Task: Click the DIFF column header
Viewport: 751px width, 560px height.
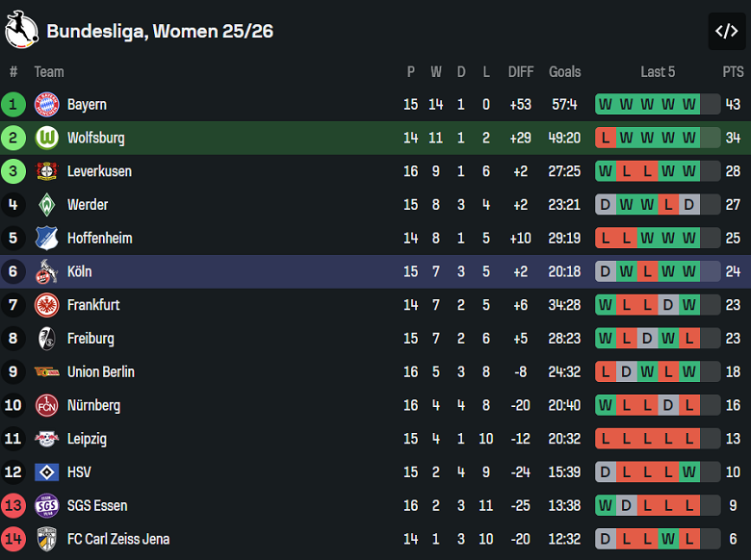Action: 521,71
